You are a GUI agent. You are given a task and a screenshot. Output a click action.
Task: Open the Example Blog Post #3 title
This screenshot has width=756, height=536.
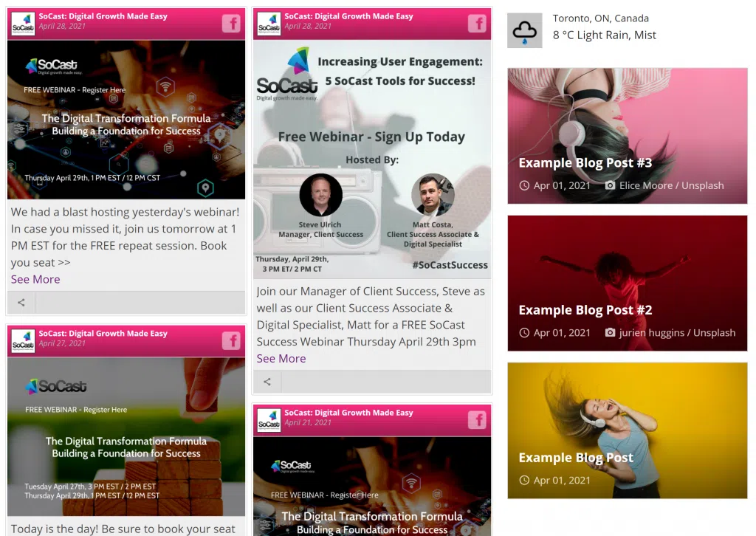585,163
